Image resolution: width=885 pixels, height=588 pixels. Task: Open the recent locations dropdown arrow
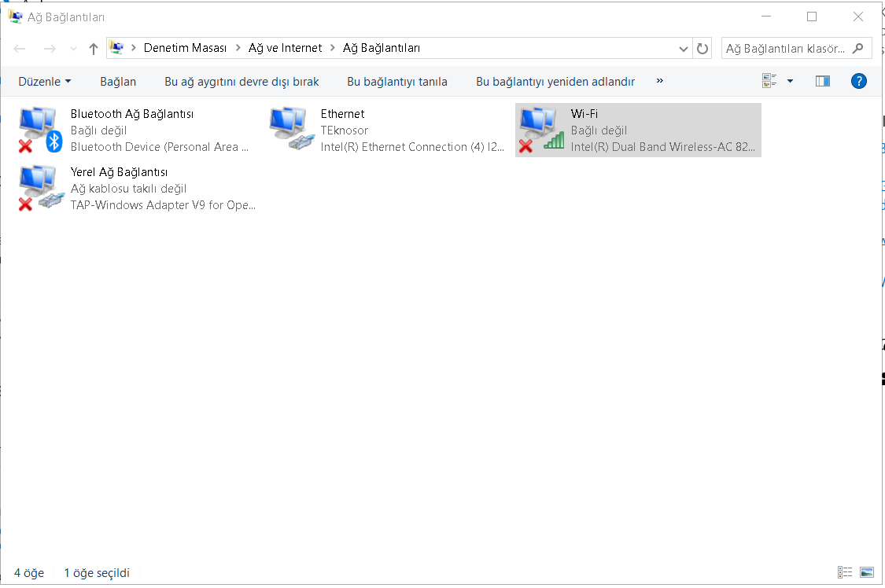tap(73, 49)
